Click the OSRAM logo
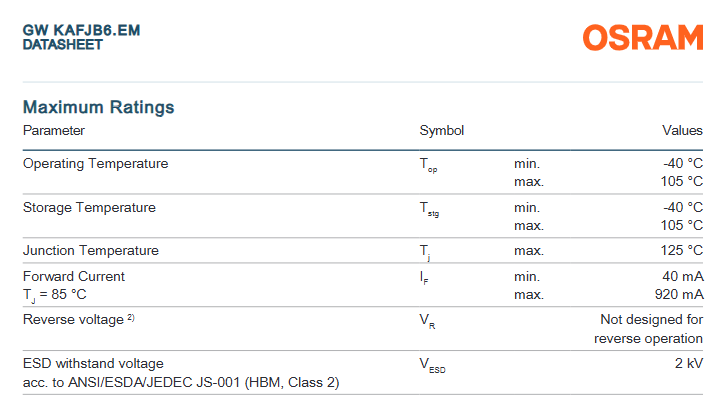Viewport: 723px width, 413px height. coord(643,39)
